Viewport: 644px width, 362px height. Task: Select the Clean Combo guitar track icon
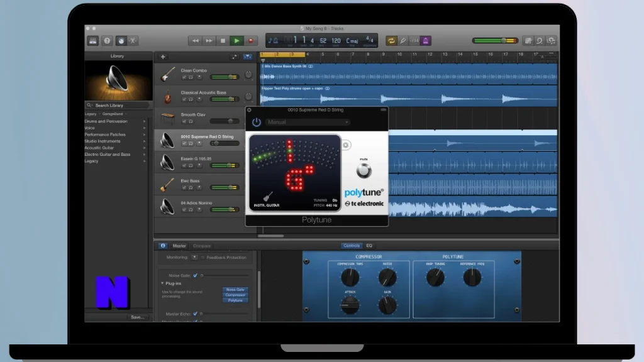(167, 74)
